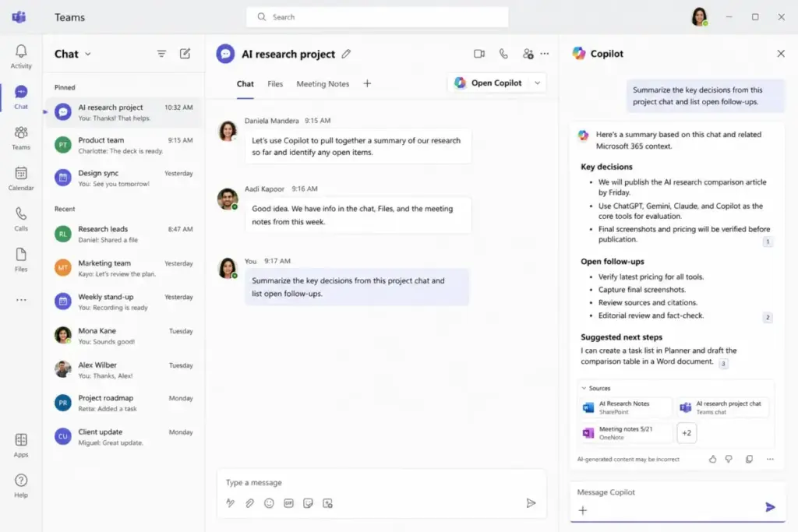Open message formatting options in compose box
This screenshot has height=532, width=798.
pos(231,503)
